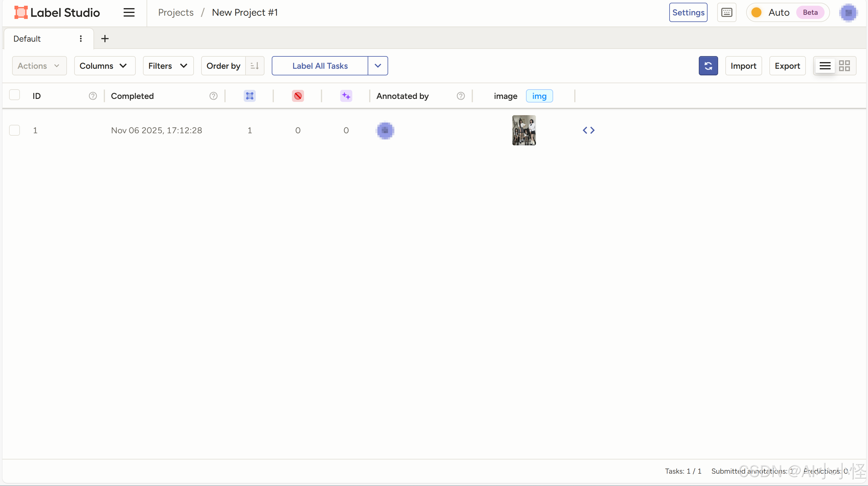Open the hamburger sidebar menu
Viewport: 868px width, 486px height.
129,12
